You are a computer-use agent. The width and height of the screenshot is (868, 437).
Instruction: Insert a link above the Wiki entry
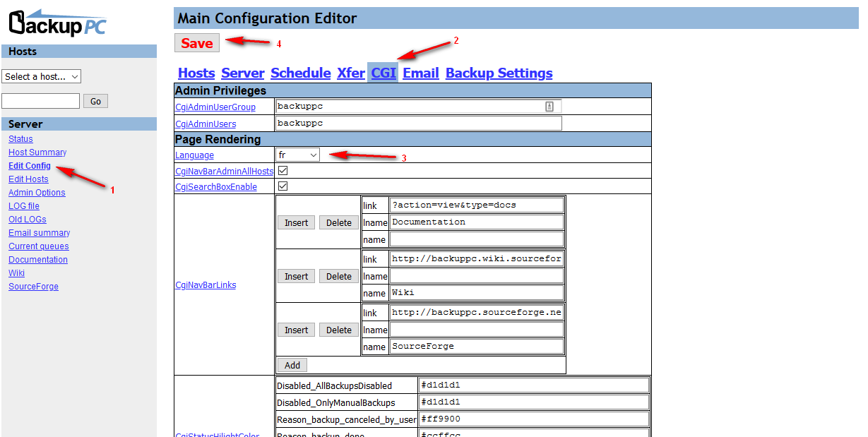(296, 276)
